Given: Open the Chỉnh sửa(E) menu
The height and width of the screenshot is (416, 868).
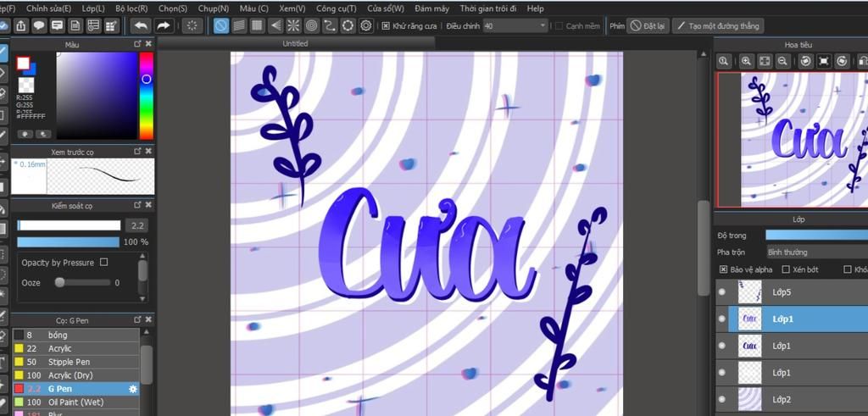Looking at the screenshot, I should (x=48, y=8).
